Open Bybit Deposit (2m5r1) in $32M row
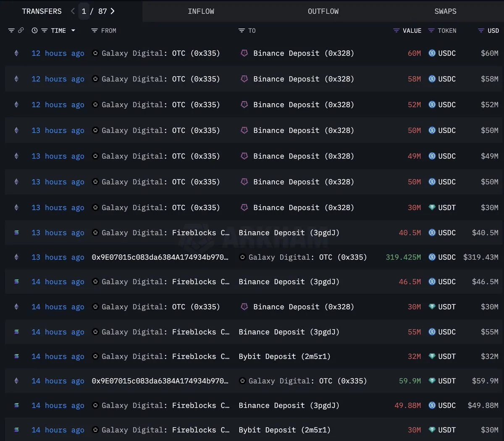The height and width of the screenshot is (441, 504). tap(284, 356)
